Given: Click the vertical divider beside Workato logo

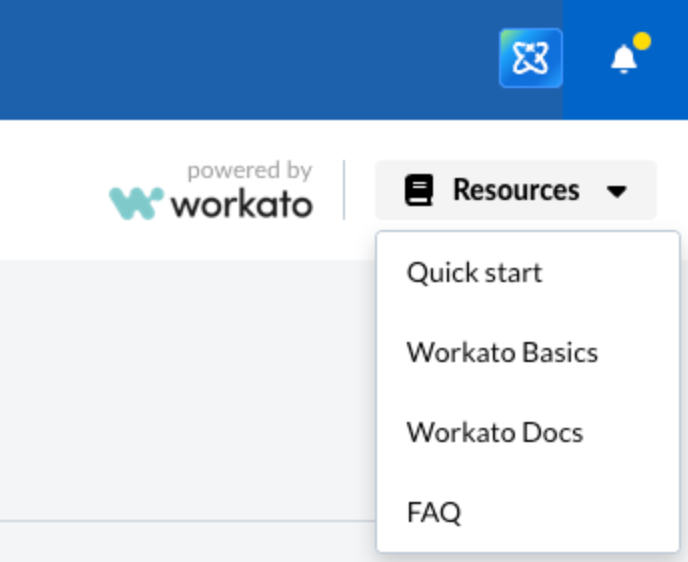Looking at the screenshot, I should (x=344, y=189).
